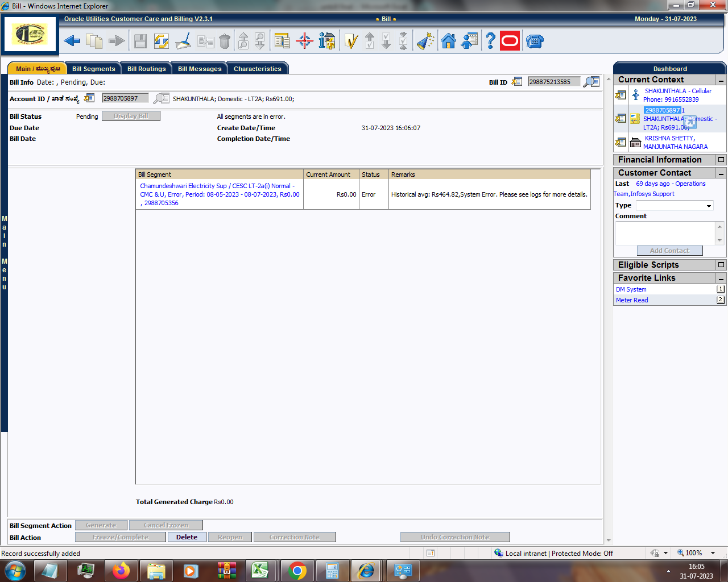
Task: Open Control Central red crosshair icon
Action: point(304,41)
